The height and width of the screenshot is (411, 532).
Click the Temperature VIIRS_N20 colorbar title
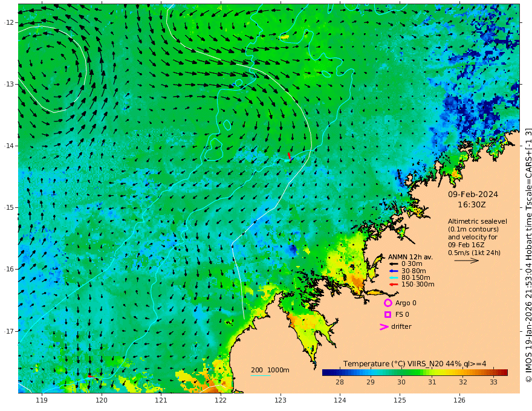[415, 364]
